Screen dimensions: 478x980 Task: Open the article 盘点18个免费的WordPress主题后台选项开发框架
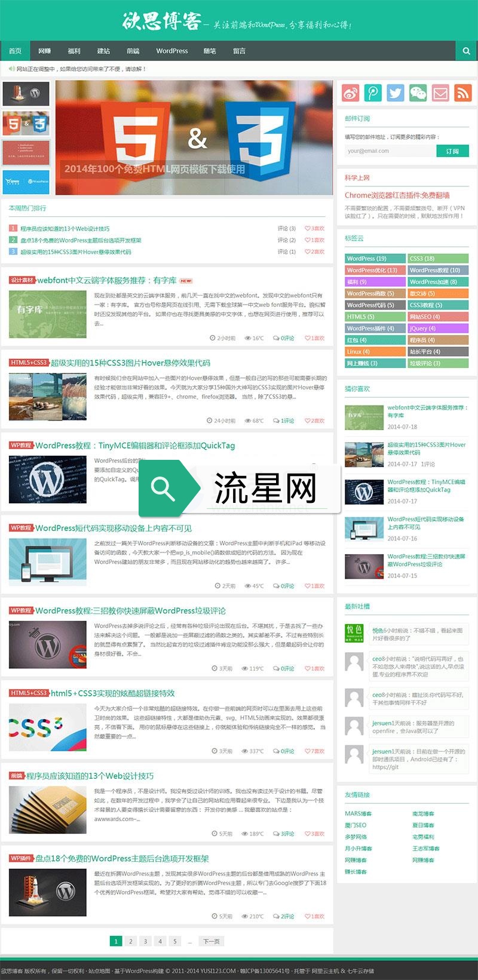(x=122, y=858)
